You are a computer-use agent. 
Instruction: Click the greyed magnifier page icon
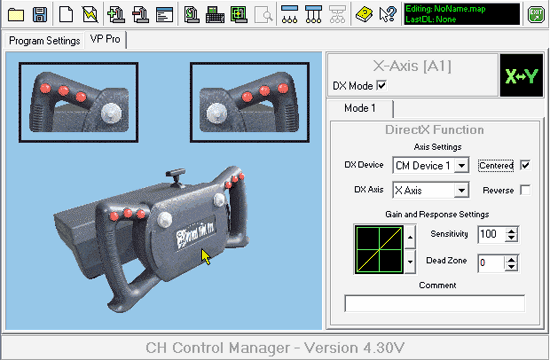(263, 14)
